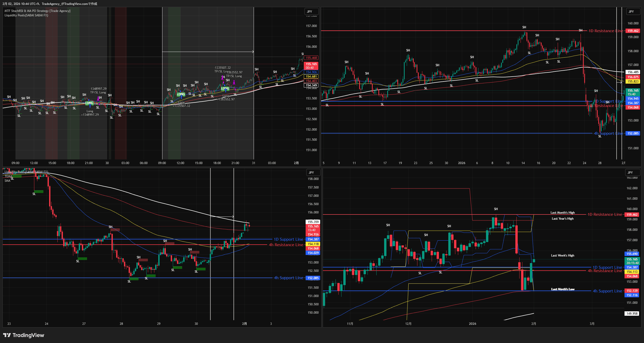Click the blue 154.906 moving average label

[x=311, y=72]
